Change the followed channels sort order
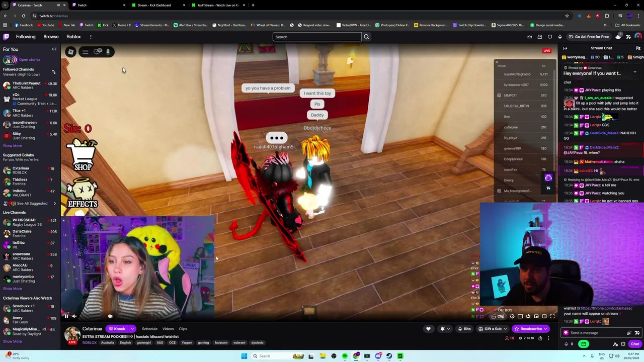Screen dimensions: 644x362 click(54, 72)
